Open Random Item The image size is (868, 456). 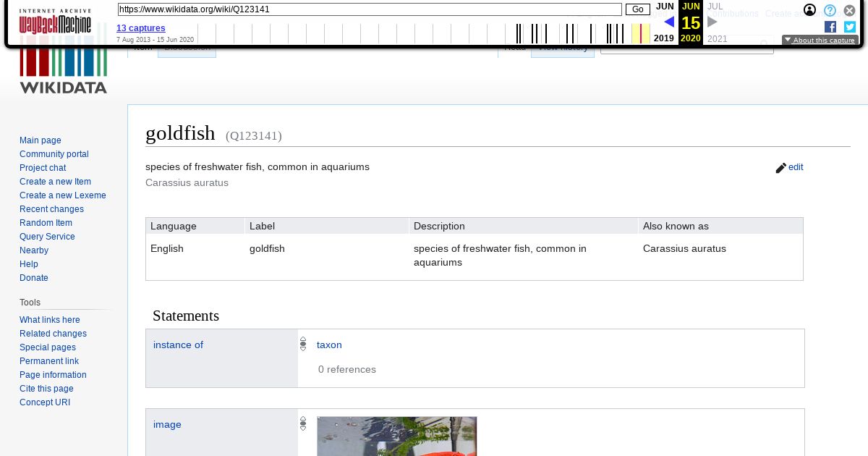(46, 223)
